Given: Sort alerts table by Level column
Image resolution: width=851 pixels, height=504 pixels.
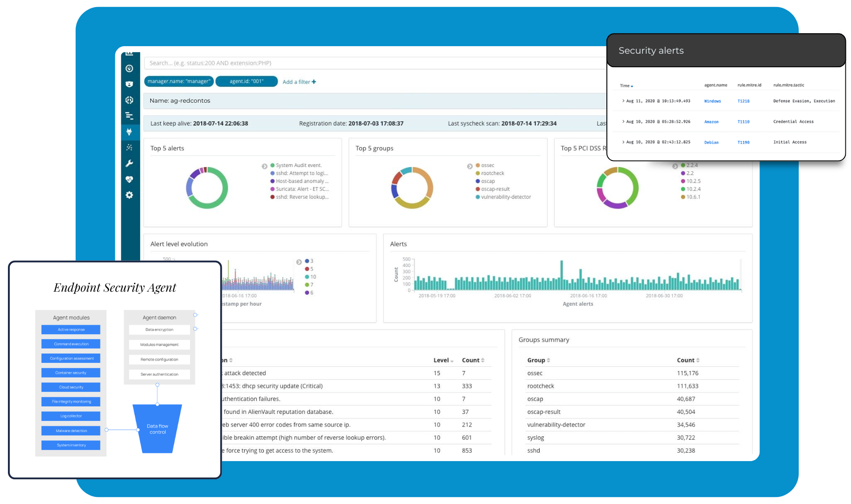Looking at the screenshot, I should pos(443,360).
